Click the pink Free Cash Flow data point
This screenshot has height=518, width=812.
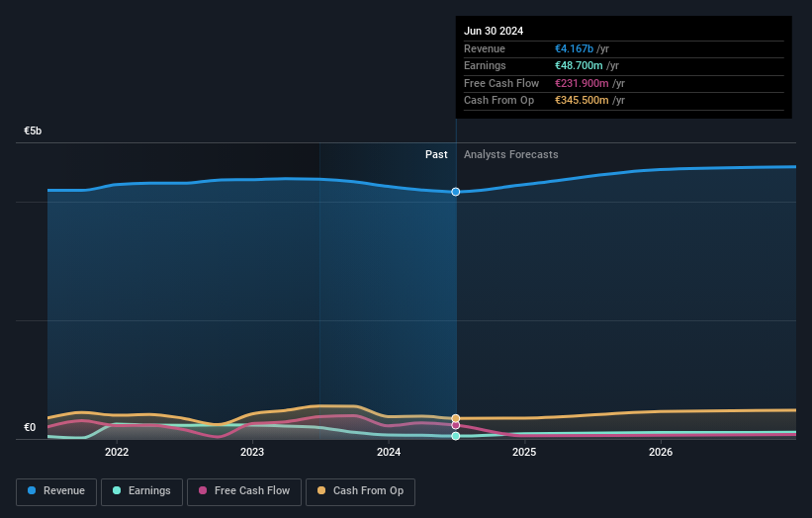456,425
